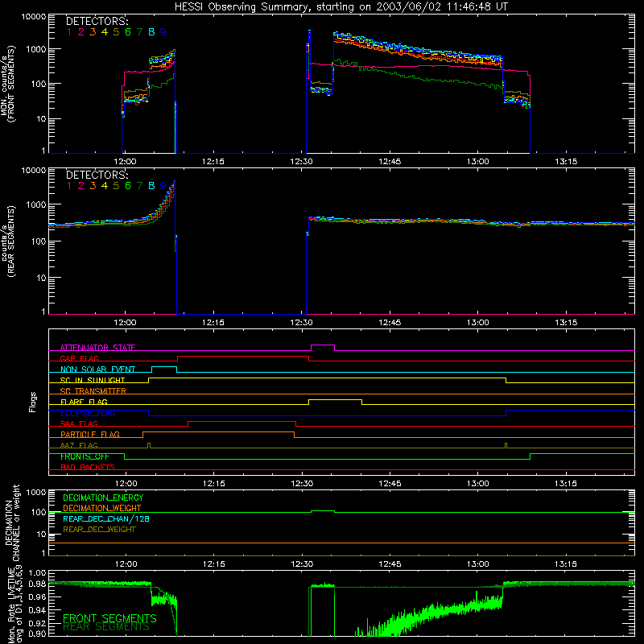Click orange detector 3 in front segments legend
This screenshot has width=644, height=644.
coord(93,32)
